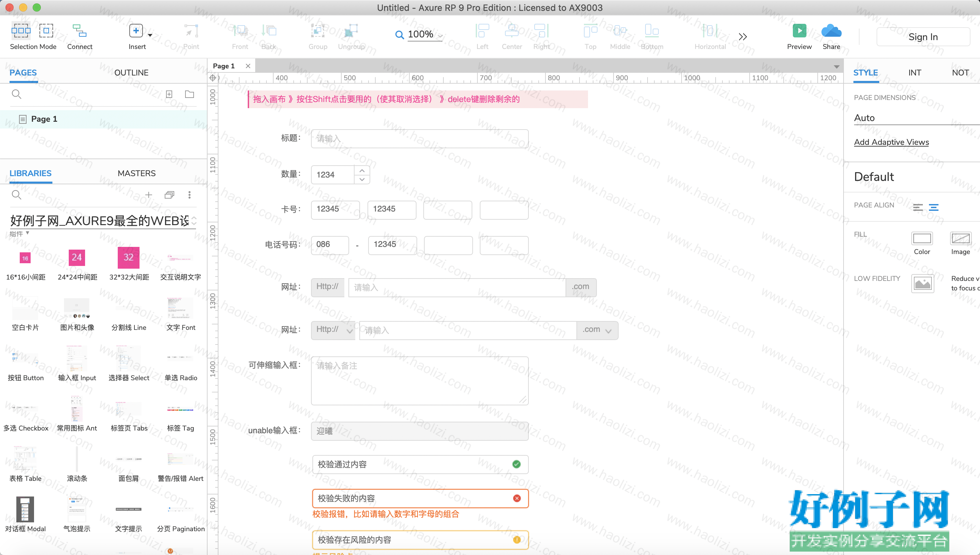Expand the toolbar overflow chevrons
This screenshot has height=555, width=980.
pyautogui.click(x=742, y=37)
